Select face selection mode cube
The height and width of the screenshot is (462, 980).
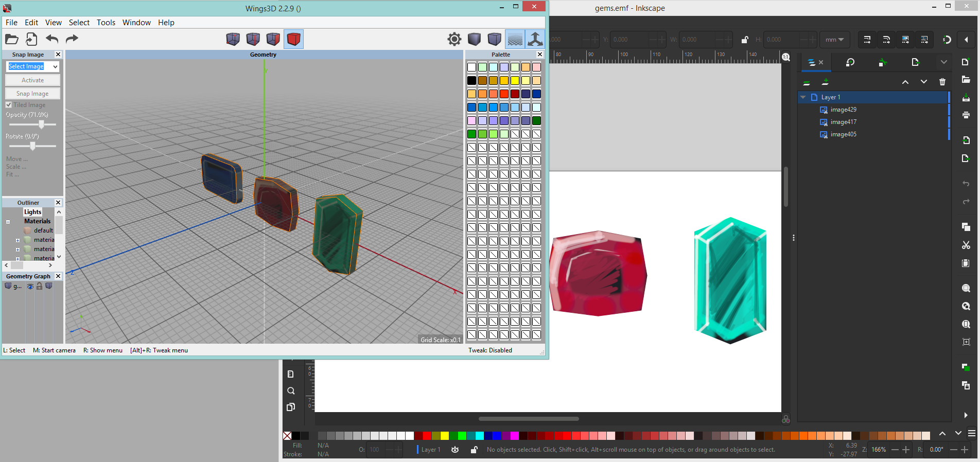(x=273, y=39)
